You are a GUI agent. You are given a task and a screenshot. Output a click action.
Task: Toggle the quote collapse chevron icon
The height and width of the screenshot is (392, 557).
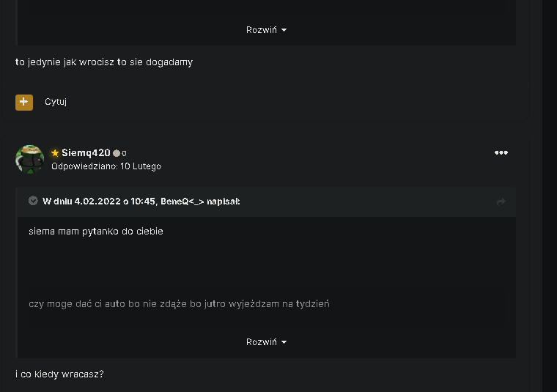tap(33, 201)
